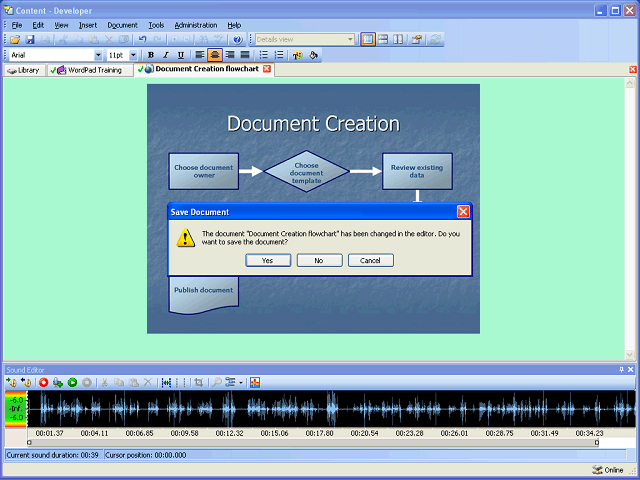Open the Help menu
Viewport: 640px width, 480px height.
click(x=234, y=25)
